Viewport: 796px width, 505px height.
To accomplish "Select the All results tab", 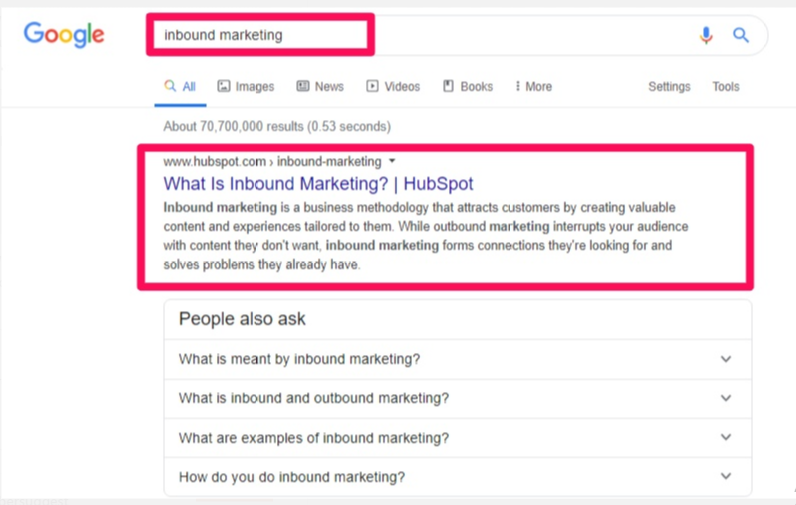I will point(180,86).
